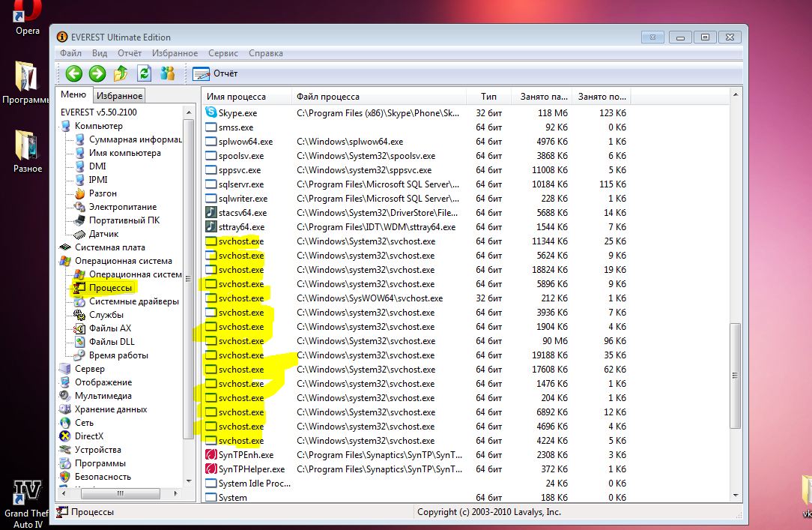Go up one level with folder arrow icon
This screenshot has width=812, height=530.
pos(120,73)
